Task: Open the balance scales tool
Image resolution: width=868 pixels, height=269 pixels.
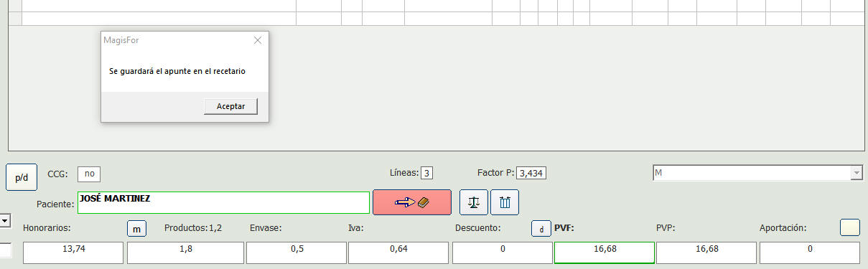Action: tap(473, 202)
